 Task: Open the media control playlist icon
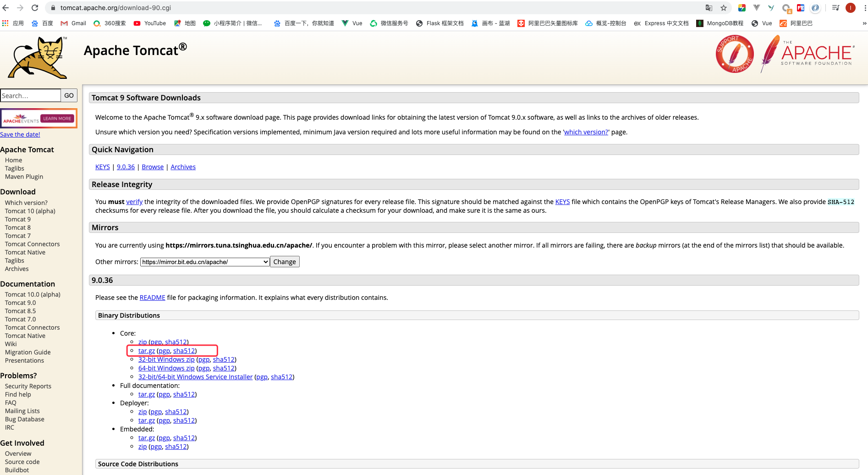point(835,8)
